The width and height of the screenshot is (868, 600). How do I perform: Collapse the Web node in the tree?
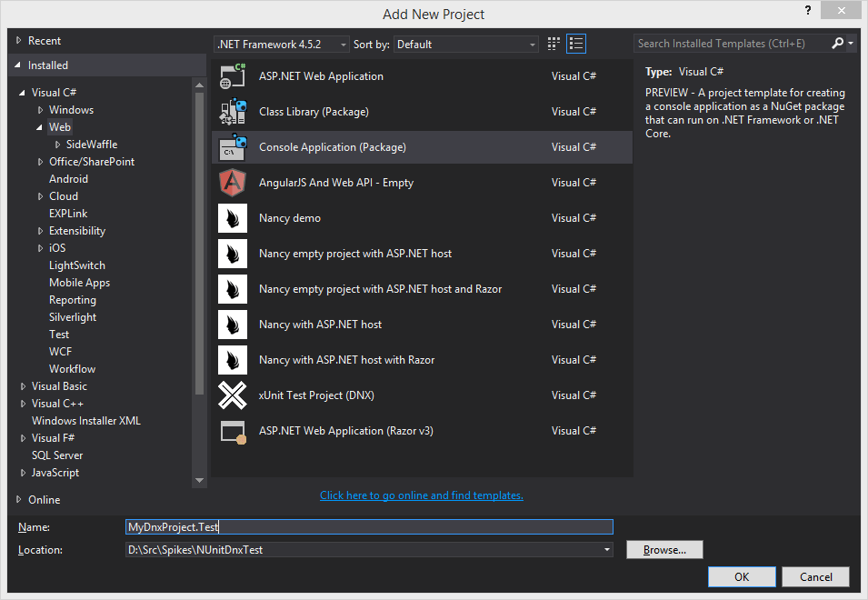click(39, 126)
